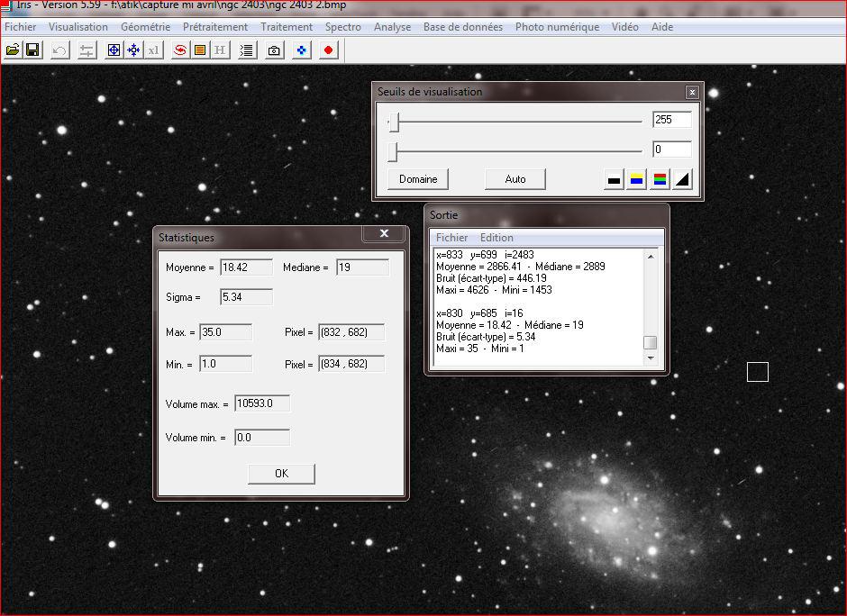Open command console with lines icon

coord(247,50)
